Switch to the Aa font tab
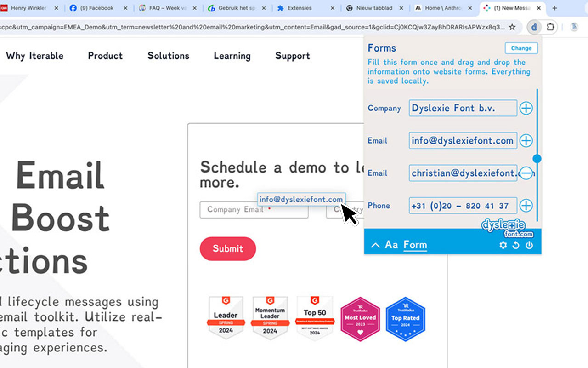 tap(391, 245)
